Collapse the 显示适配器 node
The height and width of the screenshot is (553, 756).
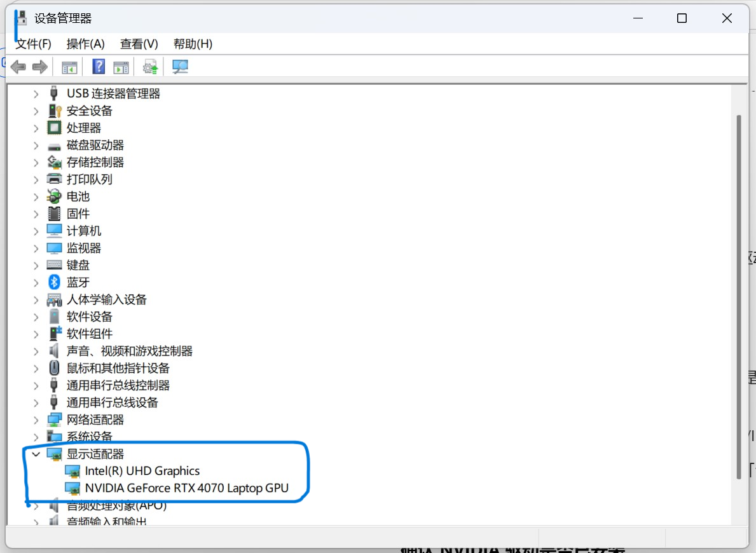36,454
